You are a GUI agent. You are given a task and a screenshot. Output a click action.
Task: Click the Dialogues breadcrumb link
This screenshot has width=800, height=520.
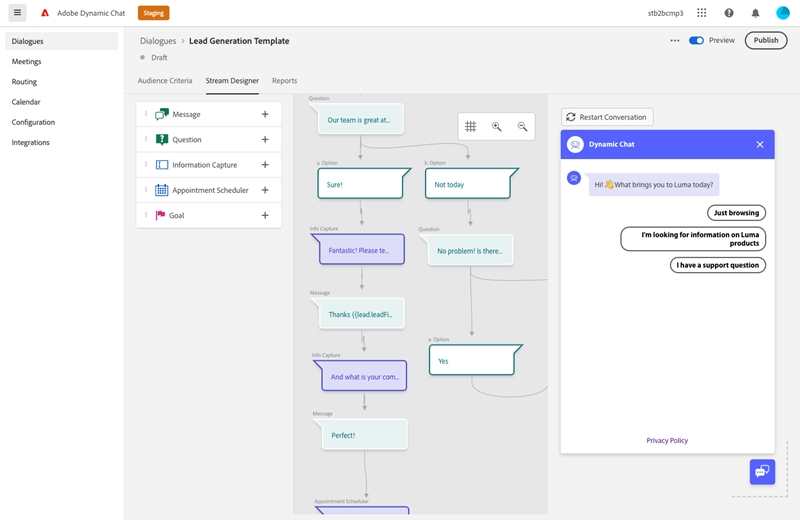(x=158, y=41)
